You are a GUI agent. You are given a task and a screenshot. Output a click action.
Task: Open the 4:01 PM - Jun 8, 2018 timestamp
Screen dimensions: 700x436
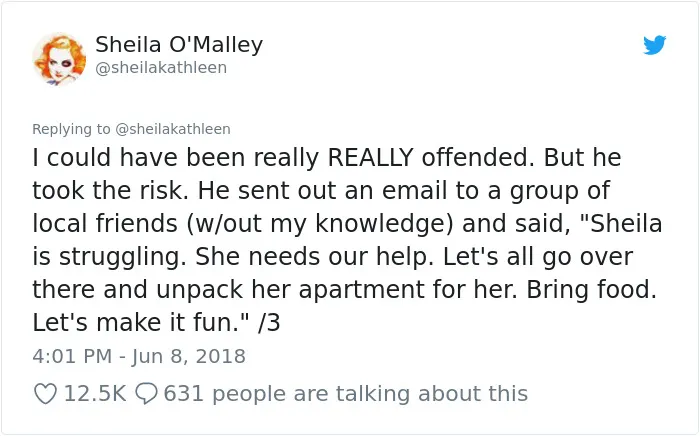tap(139, 356)
